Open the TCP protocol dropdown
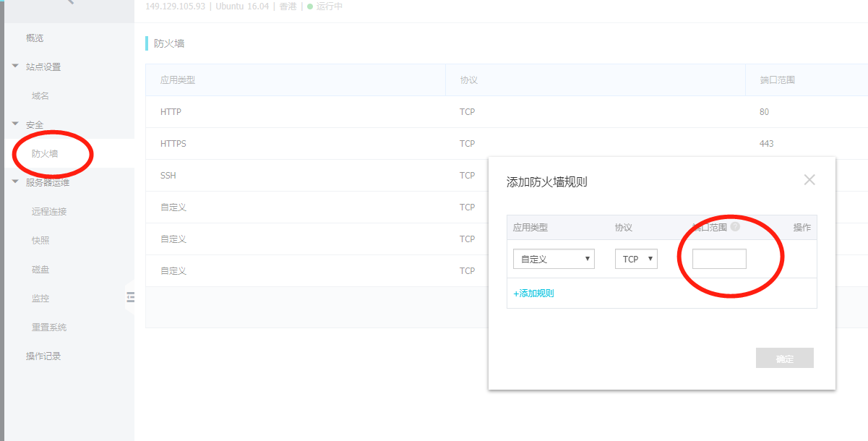Image resolution: width=868 pixels, height=441 pixels. click(x=636, y=259)
